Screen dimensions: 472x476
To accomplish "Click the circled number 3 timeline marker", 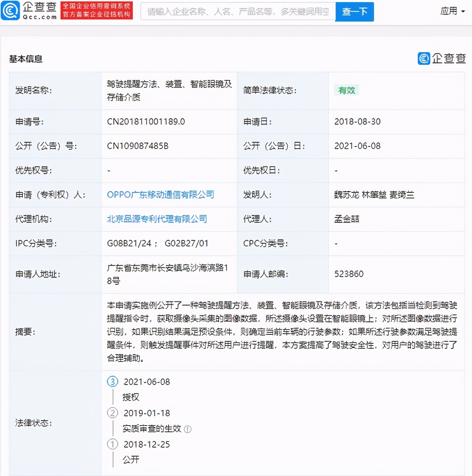I will pos(113,382).
